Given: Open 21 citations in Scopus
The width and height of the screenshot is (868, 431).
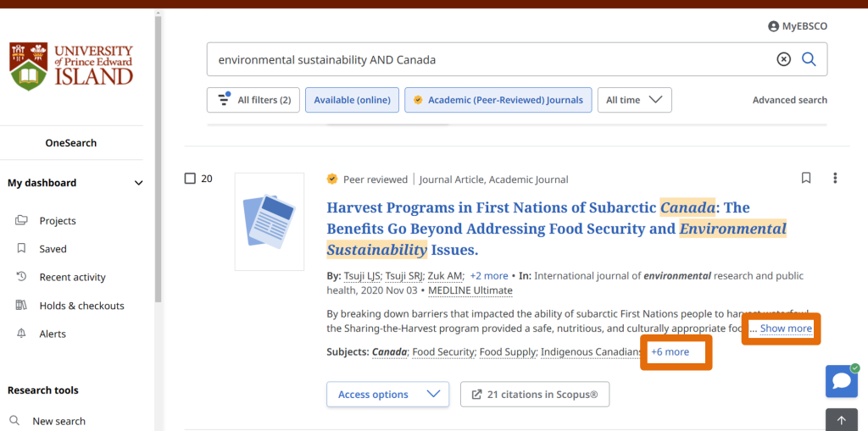Looking at the screenshot, I should (x=534, y=395).
